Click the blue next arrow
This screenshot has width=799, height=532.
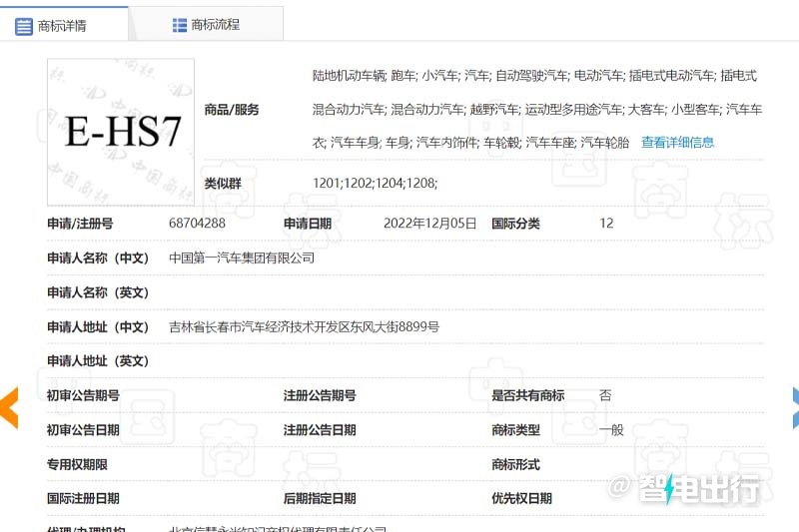pos(795,407)
